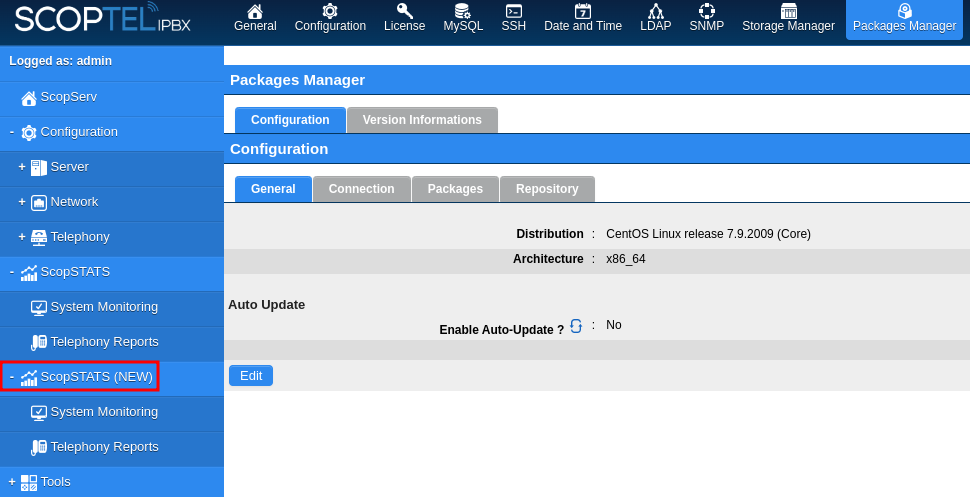Select the General sub-tab
This screenshot has width=970, height=497.
[x=273, y=189]
